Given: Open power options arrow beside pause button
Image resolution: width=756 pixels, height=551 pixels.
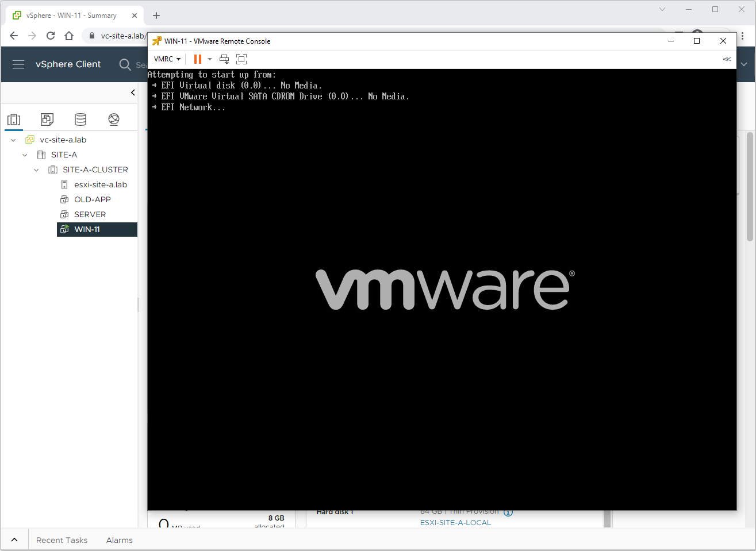Looking at the screenshot, I should tap(210, 59).
